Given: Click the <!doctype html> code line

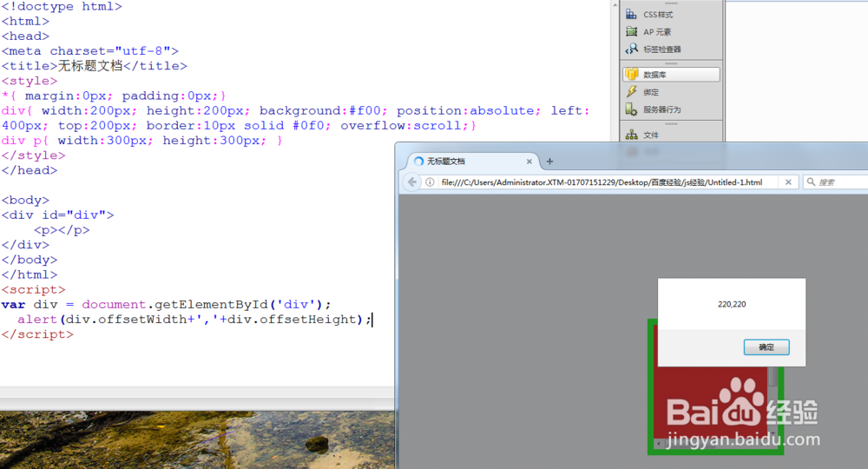Looking at the screenshot, I should 62,7.
